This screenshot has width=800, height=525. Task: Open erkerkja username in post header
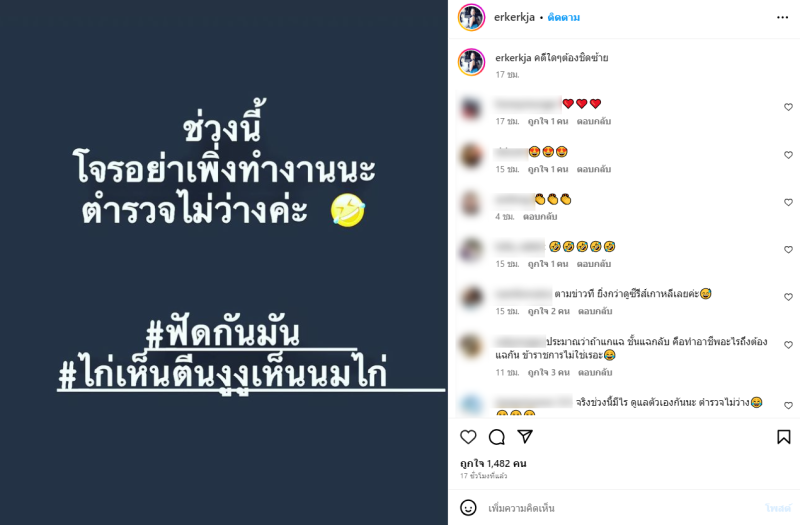coord(514,17)
